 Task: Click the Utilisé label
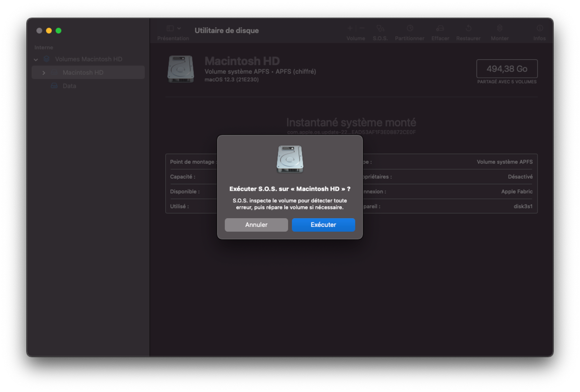179,207
